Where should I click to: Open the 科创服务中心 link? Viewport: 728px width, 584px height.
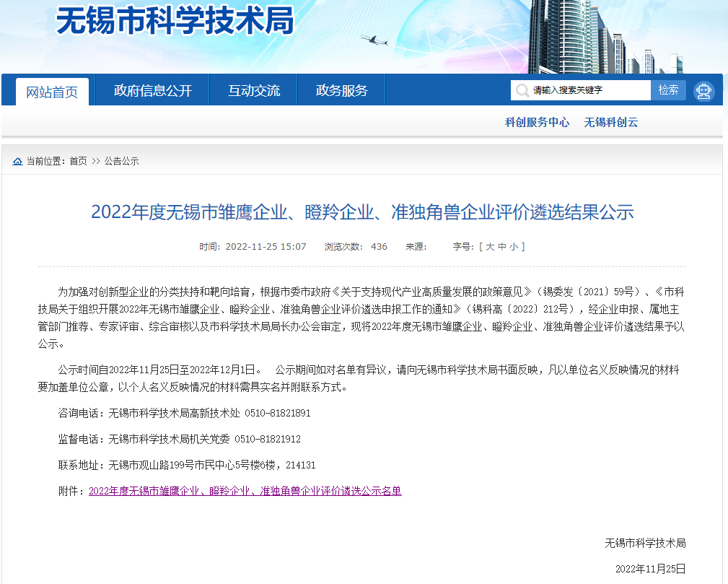(x=537, y=122)
